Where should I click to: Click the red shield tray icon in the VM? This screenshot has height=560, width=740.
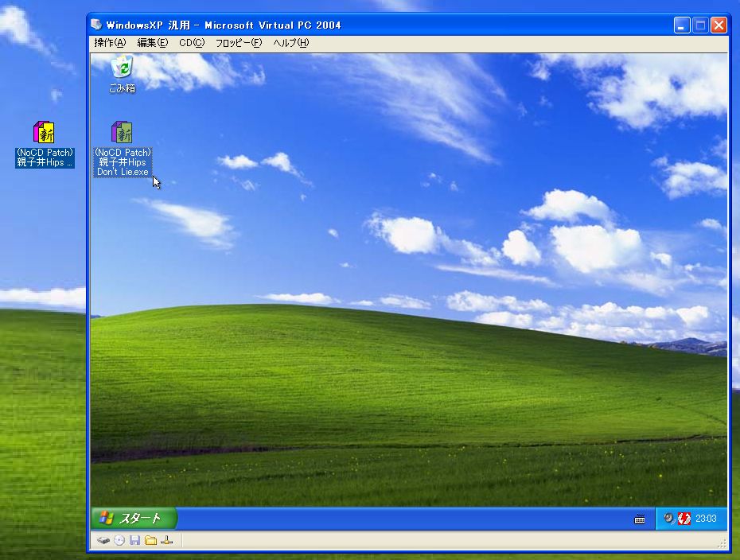point(684,519)
